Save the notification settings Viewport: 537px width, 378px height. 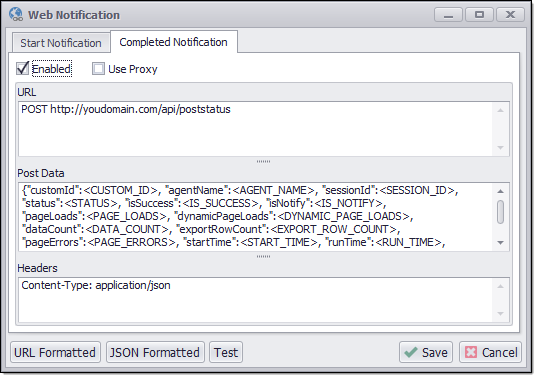pos(426,352)
